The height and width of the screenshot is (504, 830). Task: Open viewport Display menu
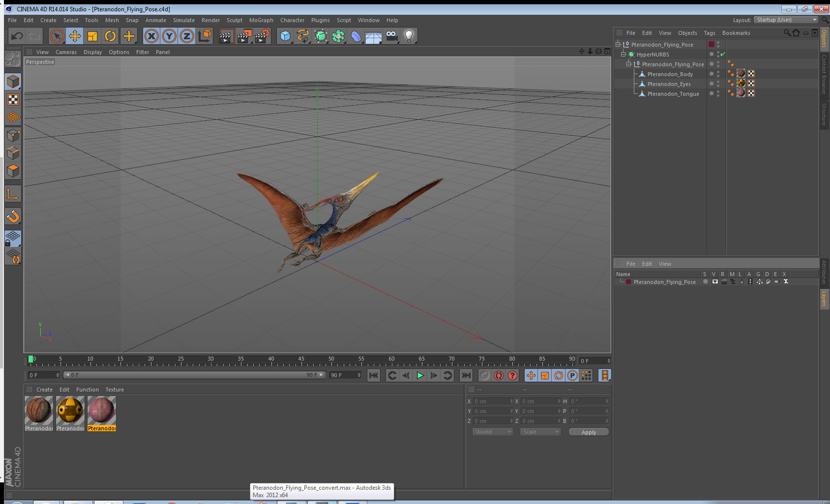pyautogui.click(x=92, y=52)
